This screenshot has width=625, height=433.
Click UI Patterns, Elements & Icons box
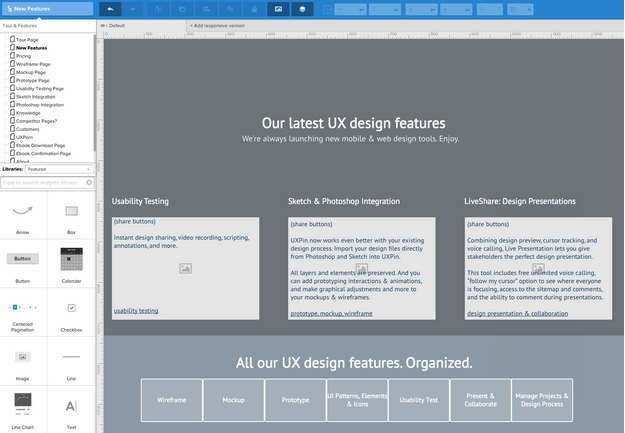click(357, 400)
